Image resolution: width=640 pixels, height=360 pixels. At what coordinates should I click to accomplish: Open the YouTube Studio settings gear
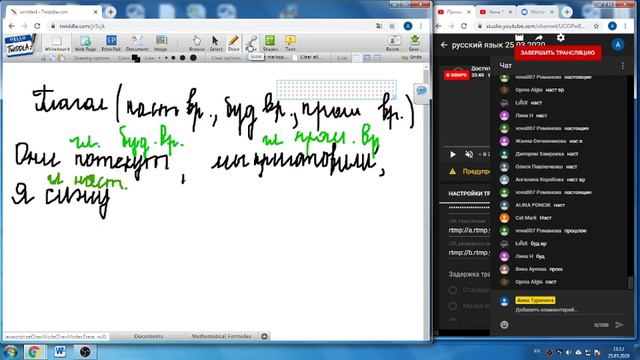coord(560,38)
